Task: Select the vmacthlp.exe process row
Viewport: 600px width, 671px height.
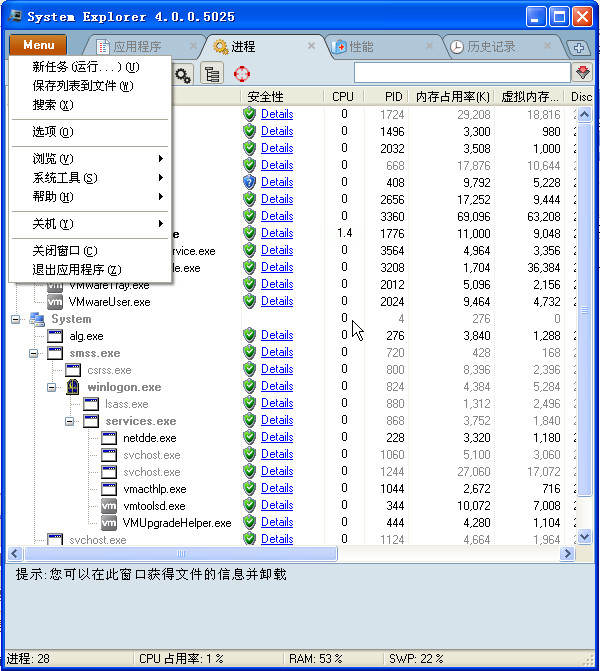Action: tap(154, 489)
